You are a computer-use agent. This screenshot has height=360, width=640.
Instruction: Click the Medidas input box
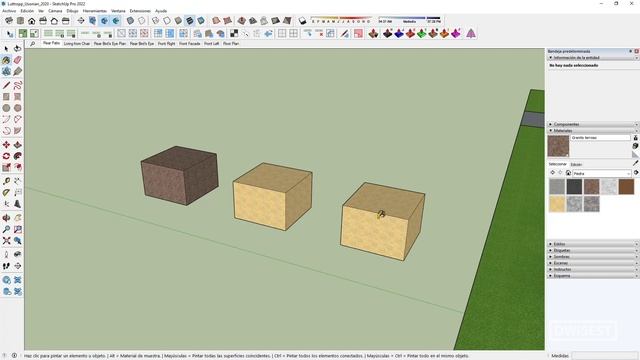click(x=604, y=356)
